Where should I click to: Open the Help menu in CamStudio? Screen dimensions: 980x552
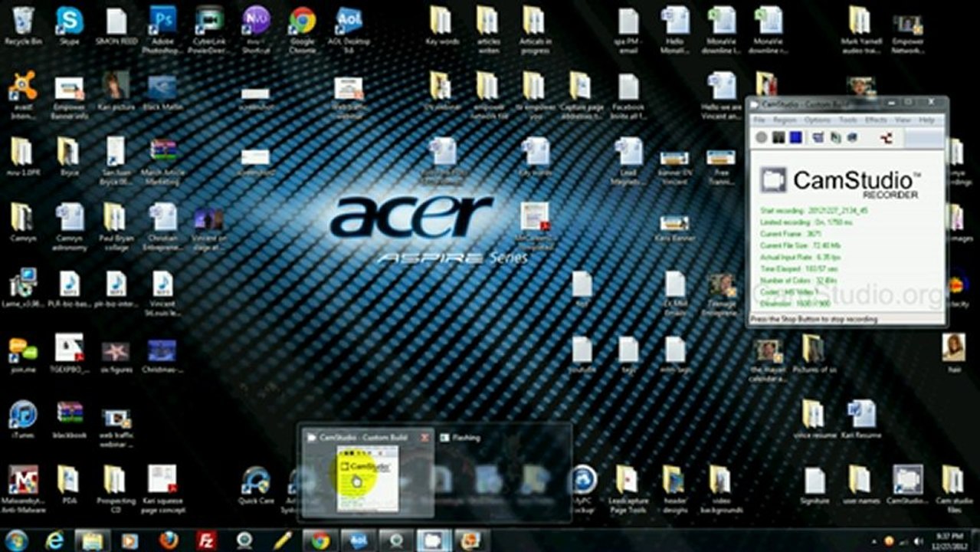926,120
